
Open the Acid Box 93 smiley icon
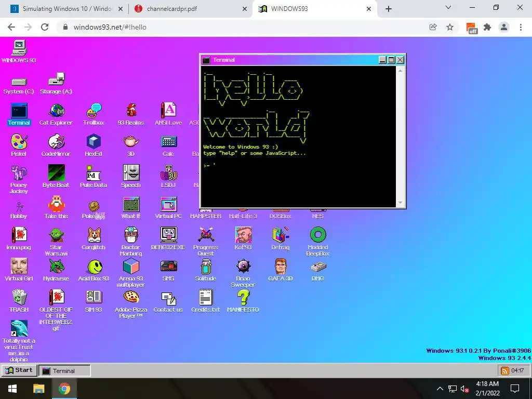[x=94, y=267]
